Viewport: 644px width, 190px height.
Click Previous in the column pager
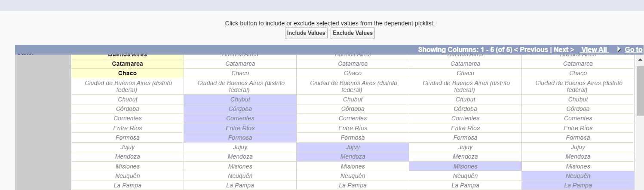[x=531, y=50]
